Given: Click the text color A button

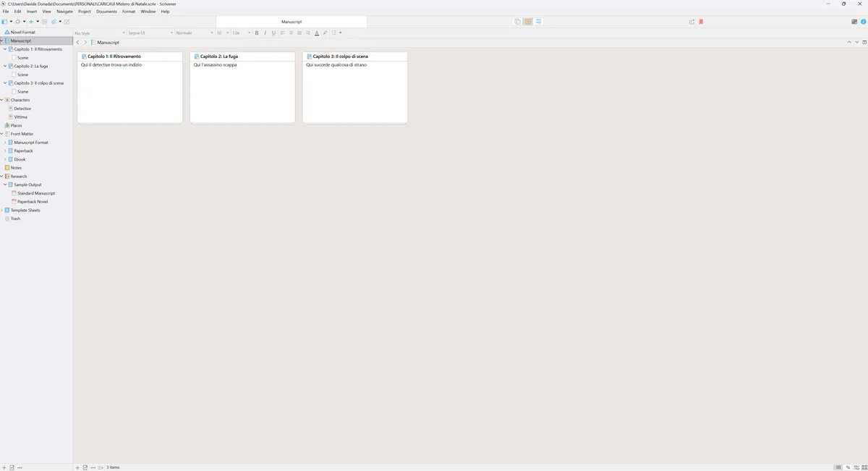Looking at the screenshot, I should (317, 33).
